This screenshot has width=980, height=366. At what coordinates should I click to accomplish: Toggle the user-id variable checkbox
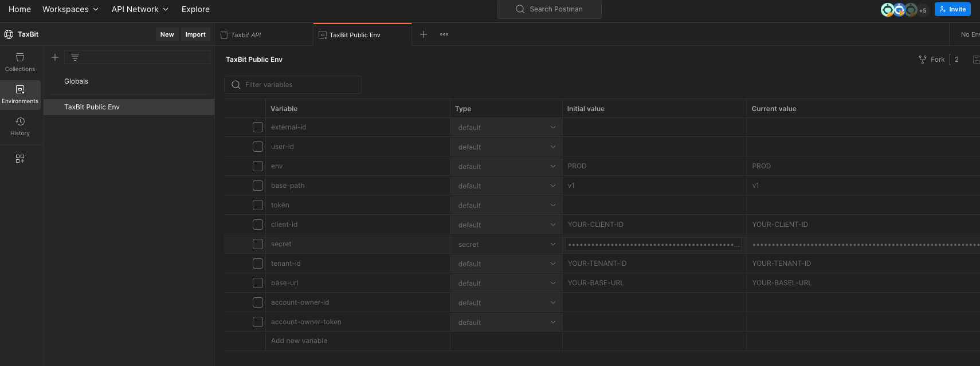(x=258, y=147)
